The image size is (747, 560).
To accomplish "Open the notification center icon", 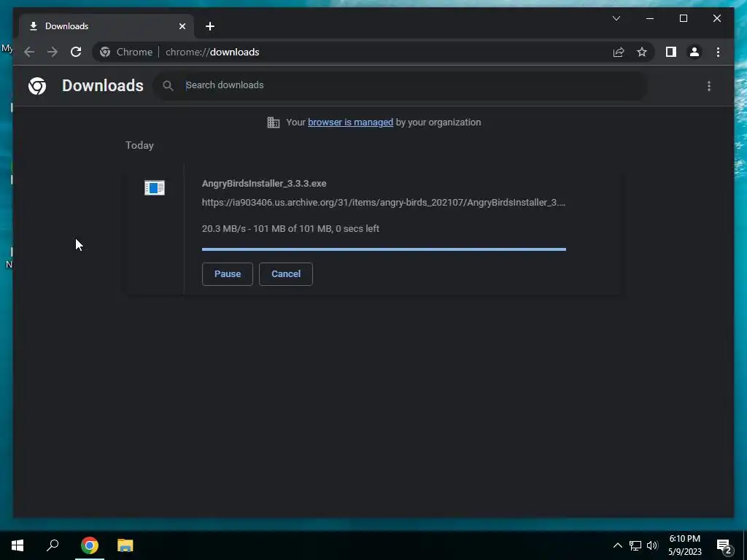I will point(724,546).
